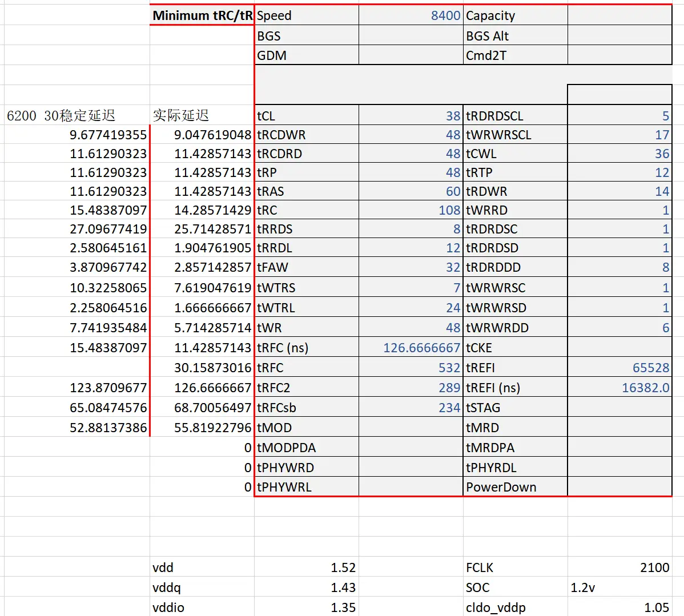Click the tRRDS value 8
Viewport: 684px width, 616px height.
[x=411, y=228]
